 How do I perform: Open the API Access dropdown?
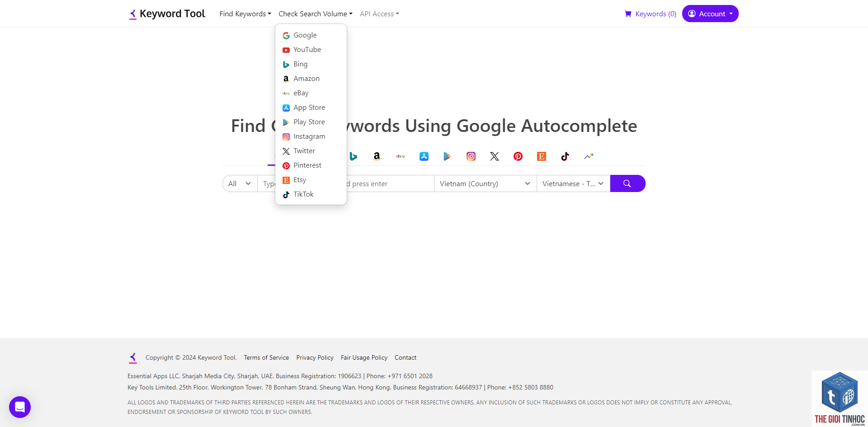[379, 14]
